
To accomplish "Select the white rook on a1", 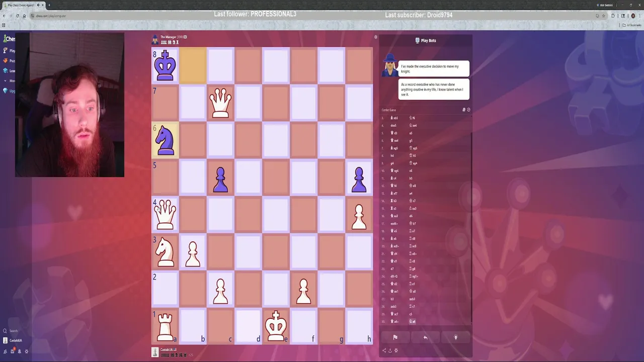I will pos(165,327).
